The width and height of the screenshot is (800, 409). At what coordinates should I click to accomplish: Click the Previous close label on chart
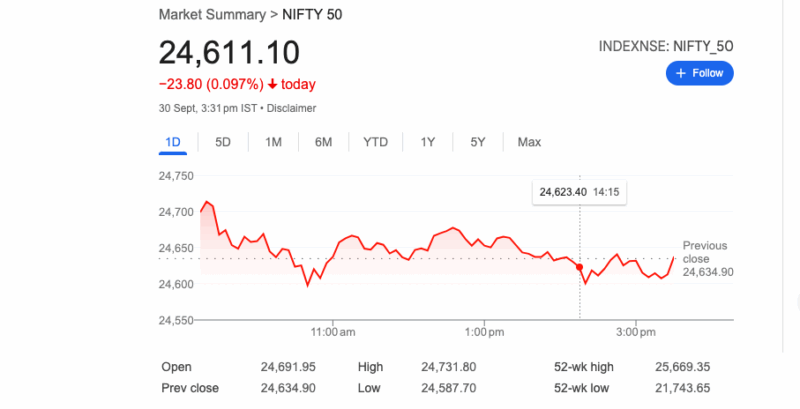coord(705,252)
